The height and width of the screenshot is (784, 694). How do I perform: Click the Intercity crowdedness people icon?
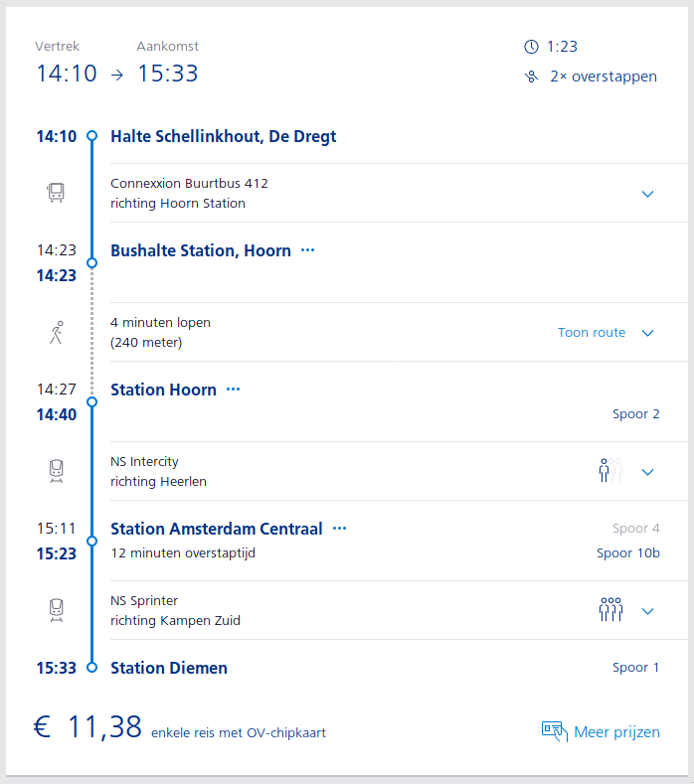click(x=609, y=471)
